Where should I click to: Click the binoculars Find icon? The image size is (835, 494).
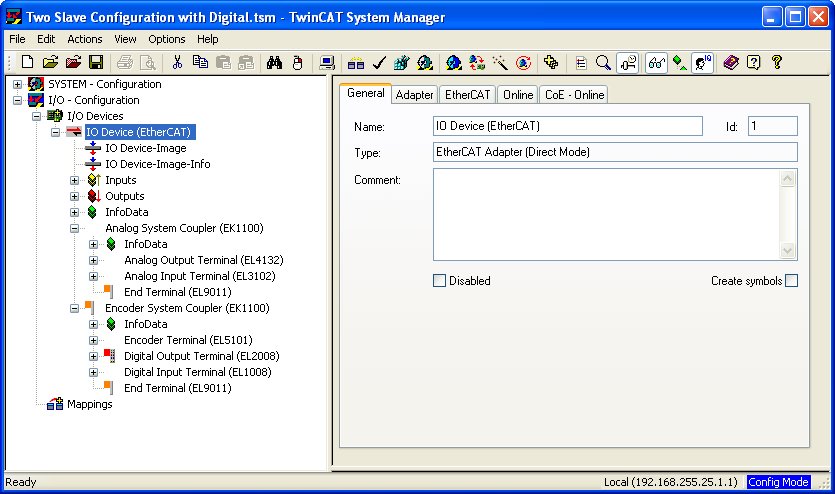pos(275,62)
